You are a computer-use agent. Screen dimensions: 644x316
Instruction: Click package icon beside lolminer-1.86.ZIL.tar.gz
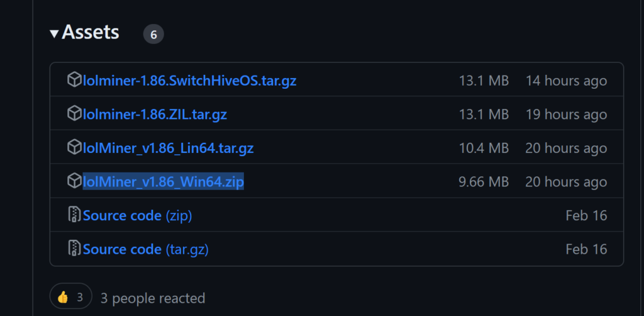coord(74,114)
